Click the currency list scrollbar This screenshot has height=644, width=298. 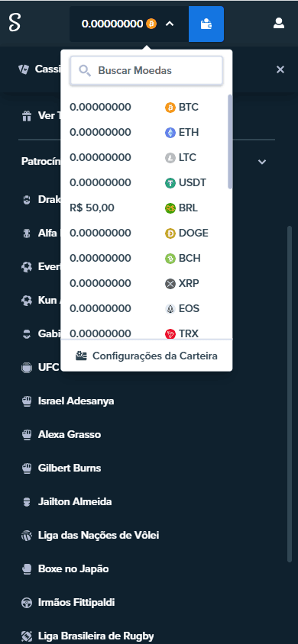pos(230,142)
